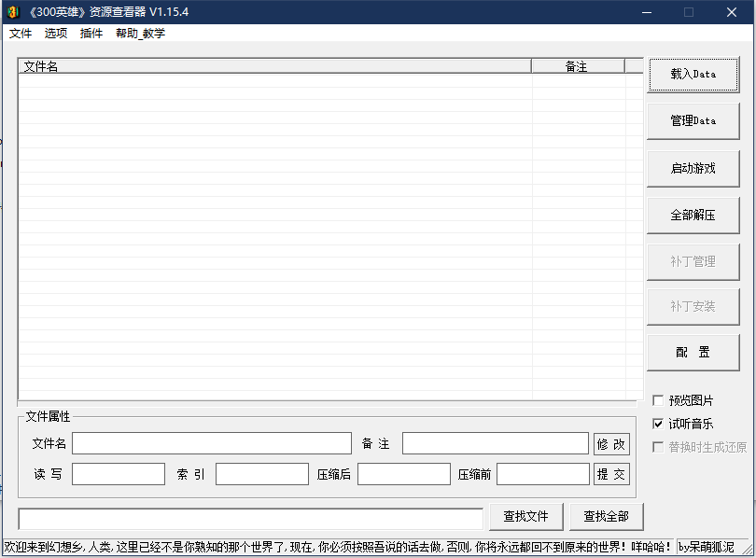Uncheck the 试听音乐 checkbox
The width and height of the screenshot is (756, 558).
click(659, 424)
